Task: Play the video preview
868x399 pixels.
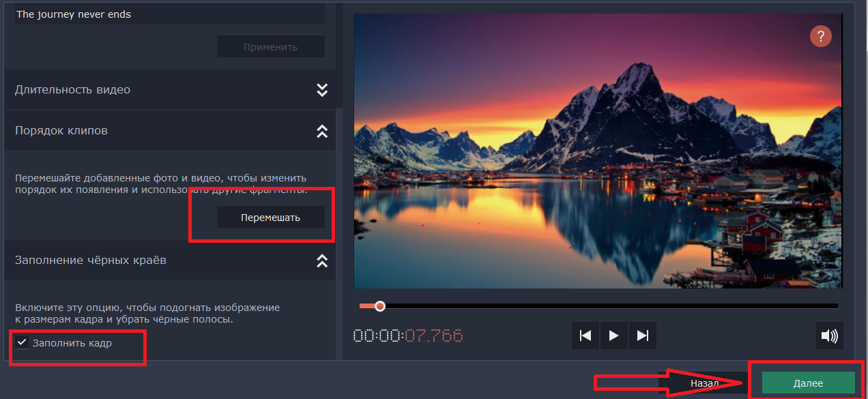Action: [613, 336]
